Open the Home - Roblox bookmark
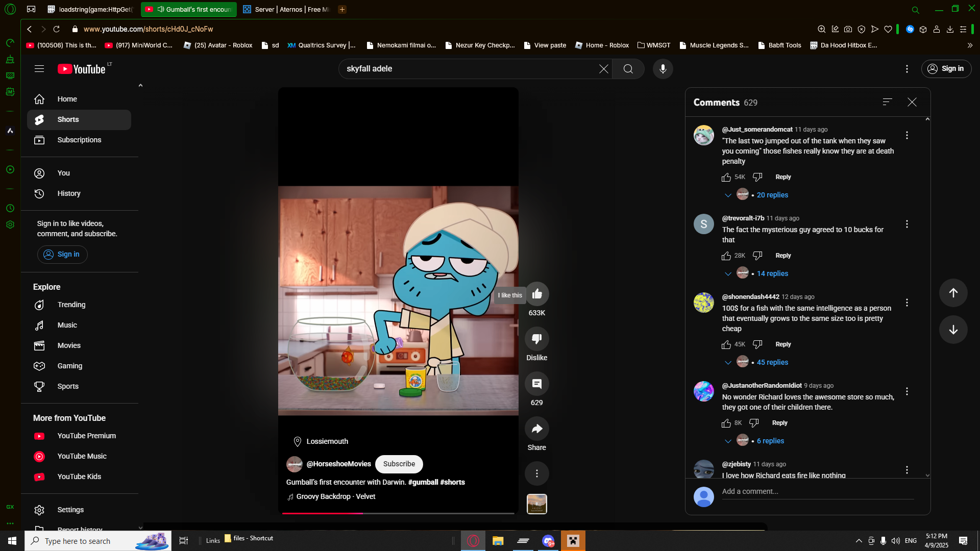Screen dimensions: 980x551 [602, 45]
